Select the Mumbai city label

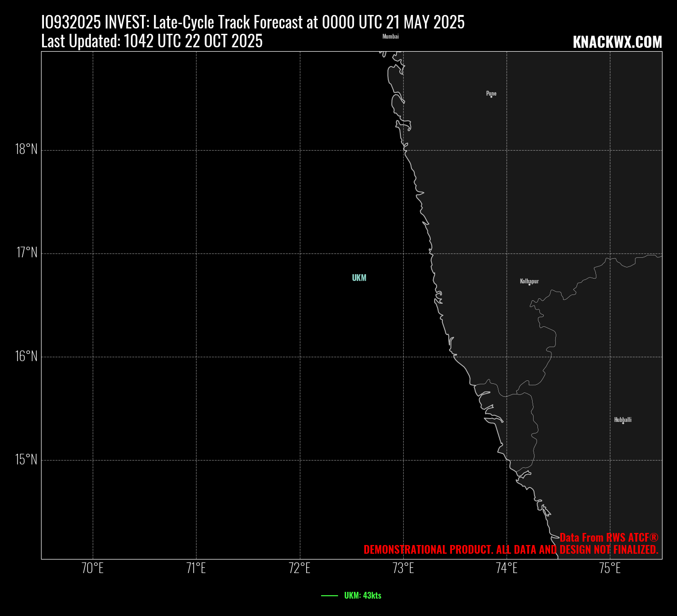390,36
